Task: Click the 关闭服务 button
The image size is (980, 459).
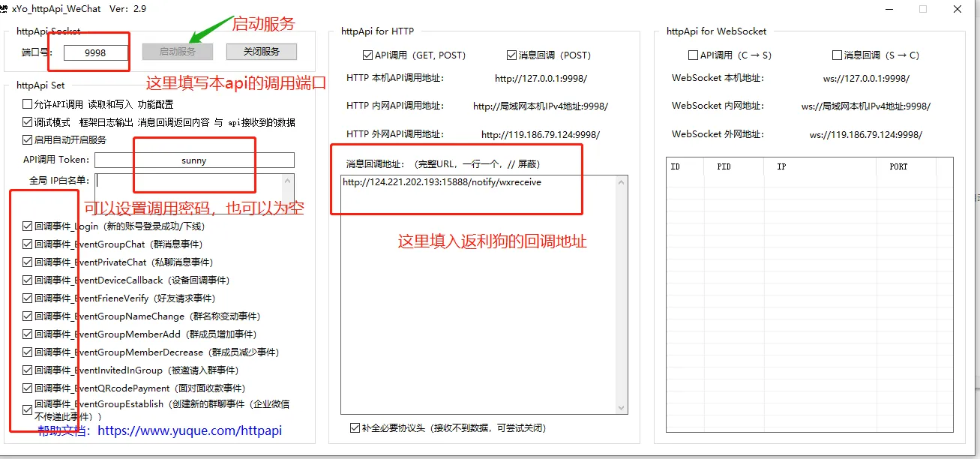Action: 260,52
